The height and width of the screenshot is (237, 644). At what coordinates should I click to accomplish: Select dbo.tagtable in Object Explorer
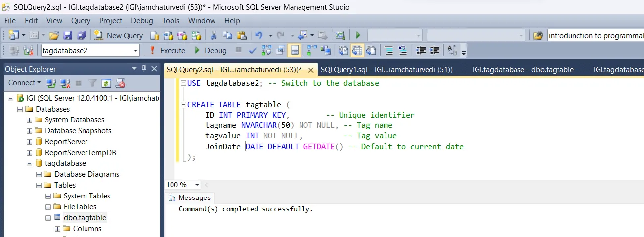coord(85,218)
